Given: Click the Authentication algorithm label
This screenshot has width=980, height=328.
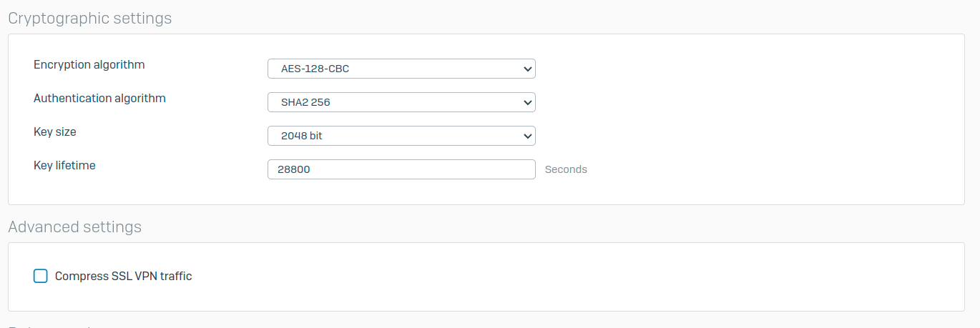Looking at the screenshot, I should (99, 99).
